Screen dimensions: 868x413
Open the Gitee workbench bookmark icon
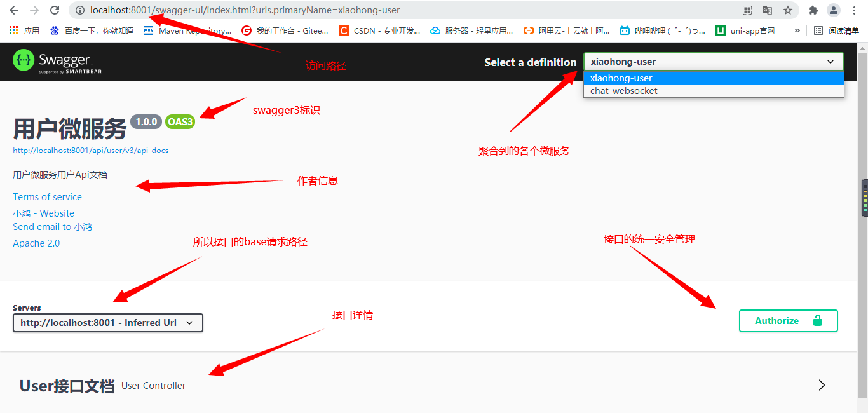tap(246, 30)
